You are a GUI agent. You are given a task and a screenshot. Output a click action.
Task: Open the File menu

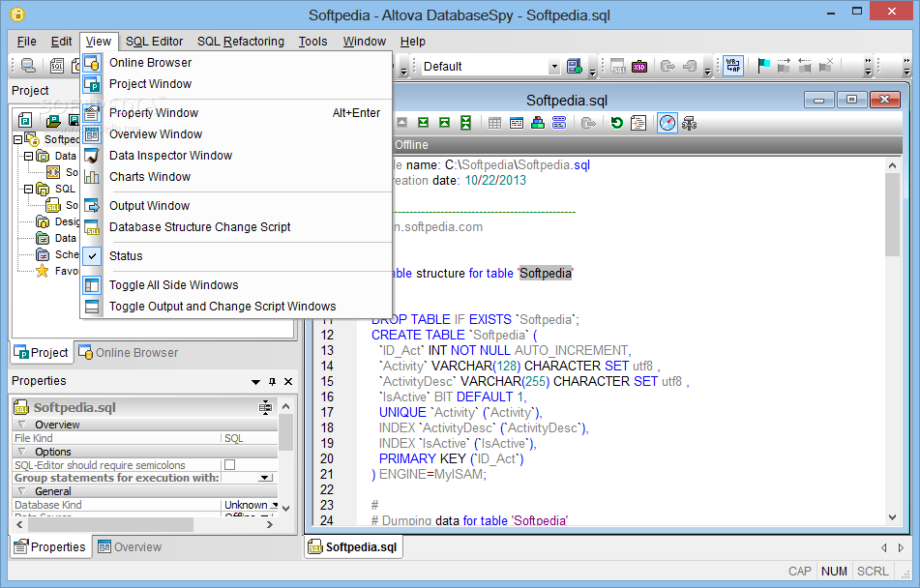[26, 42]
